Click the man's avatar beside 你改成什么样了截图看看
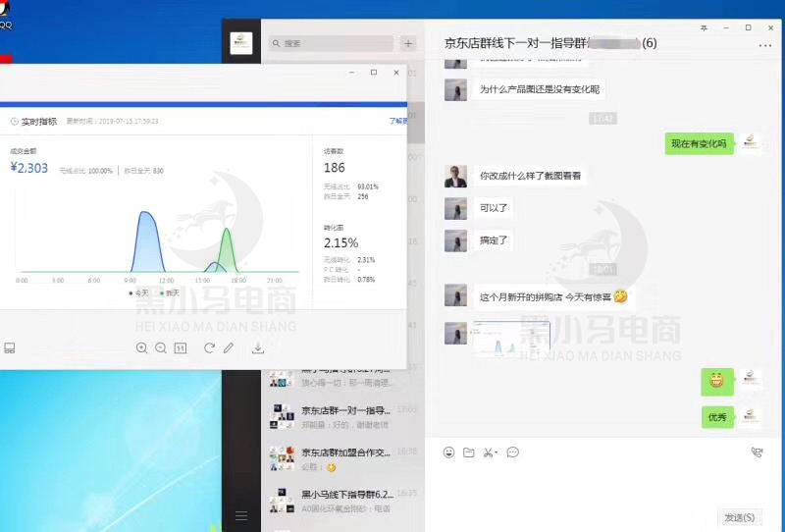 pos(455,177)
